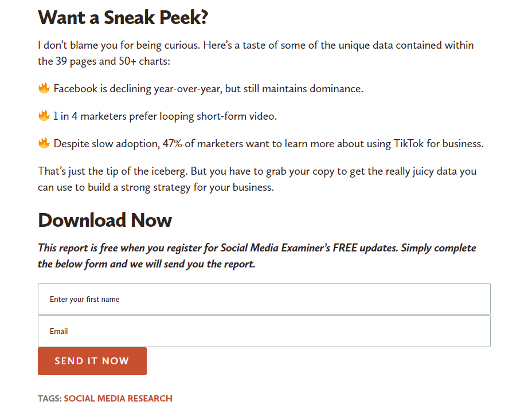Click the short-form video statistic text
This screenshot has height=417, width=532.
click(x=165, y=116)
